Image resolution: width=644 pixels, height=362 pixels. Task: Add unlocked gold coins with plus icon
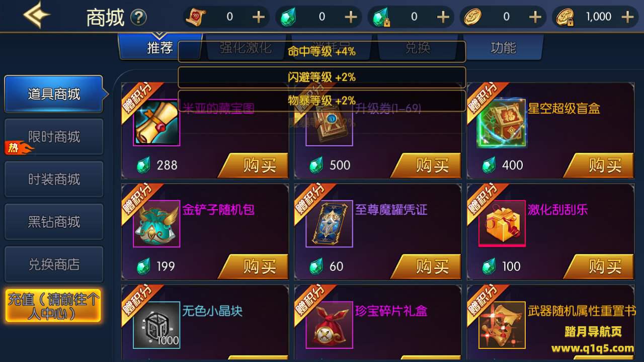pyautogui.click(x=535, y=17)
